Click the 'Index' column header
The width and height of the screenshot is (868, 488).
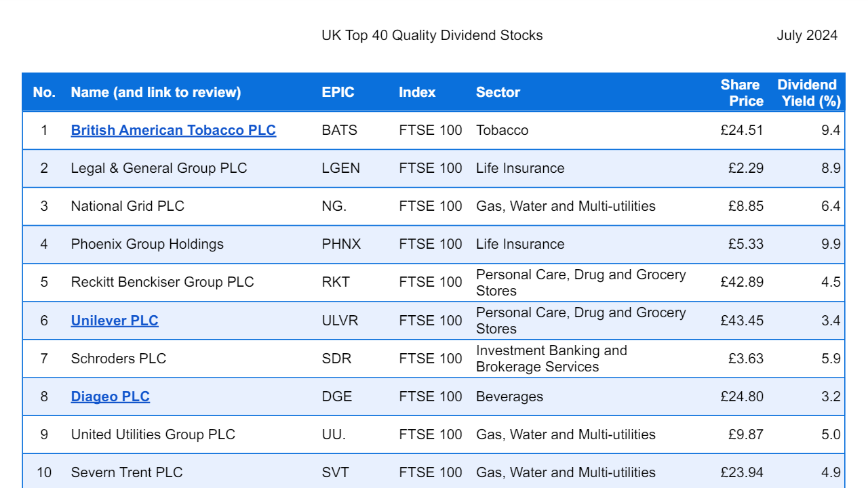point(417,92)
